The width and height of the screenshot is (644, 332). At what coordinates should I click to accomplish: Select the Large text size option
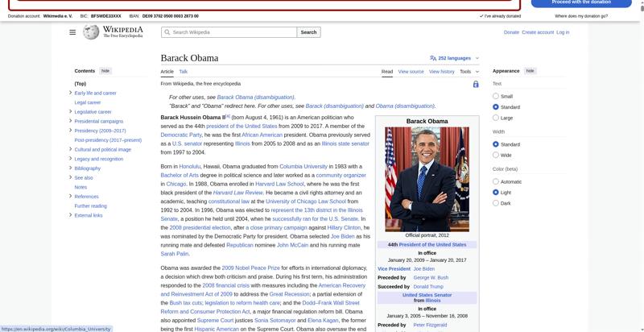click(x=496, y=118)
